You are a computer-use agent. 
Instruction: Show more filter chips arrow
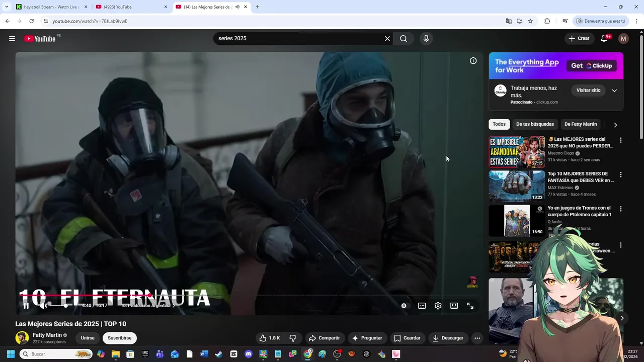(x=615, y=125)
